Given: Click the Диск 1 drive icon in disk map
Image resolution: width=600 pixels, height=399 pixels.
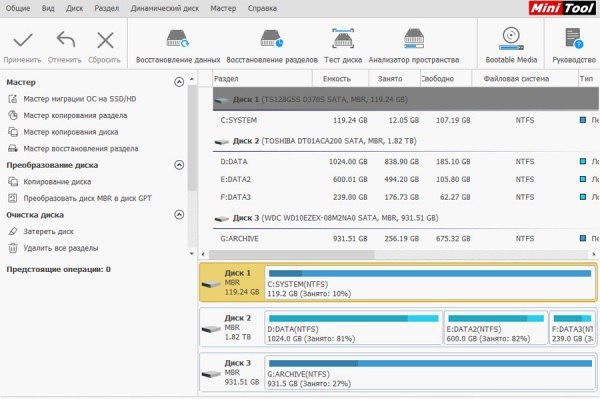Looking at the screenshot, I should coord(211,283).
